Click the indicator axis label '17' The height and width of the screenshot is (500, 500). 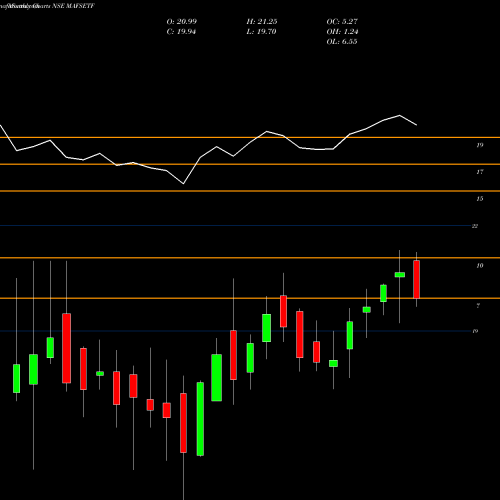pyautogui.click(x=480, y=172)
